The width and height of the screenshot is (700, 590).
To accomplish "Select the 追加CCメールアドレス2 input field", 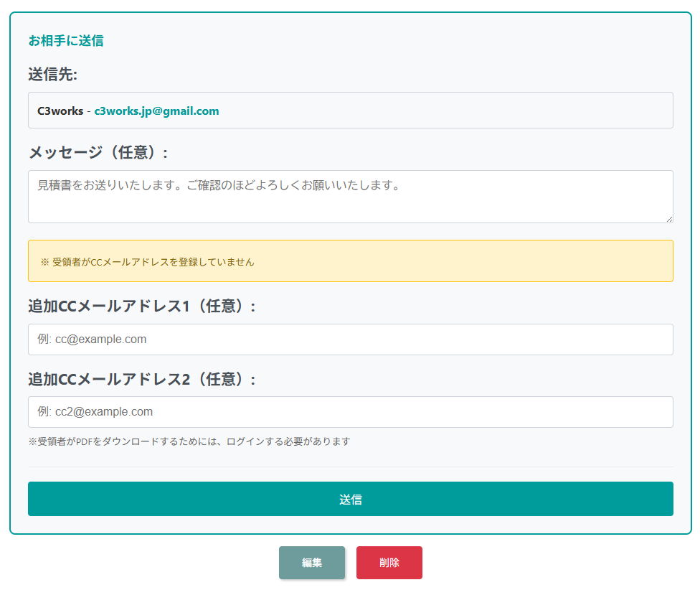I will pyautogui.click(x=350, y=412).
